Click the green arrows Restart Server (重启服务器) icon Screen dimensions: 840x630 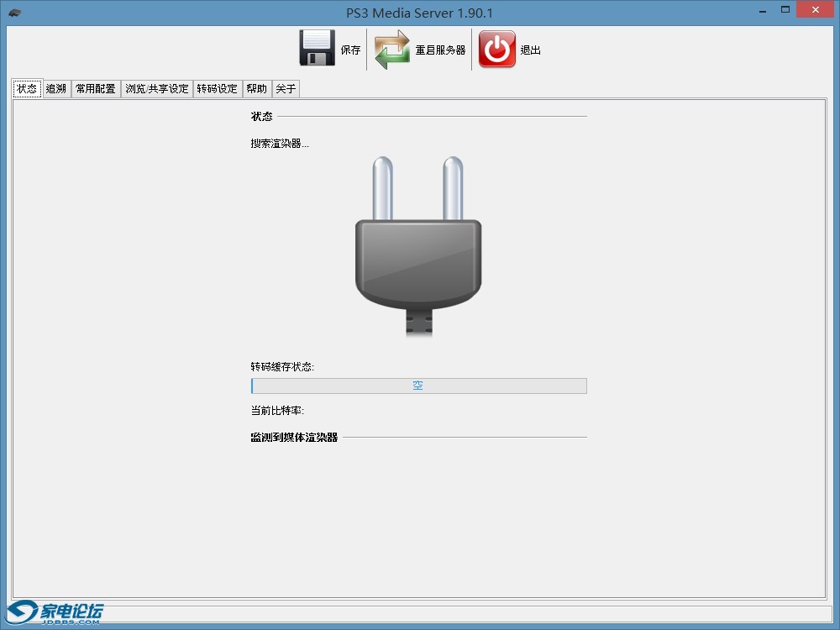click(x=391, y=49)
